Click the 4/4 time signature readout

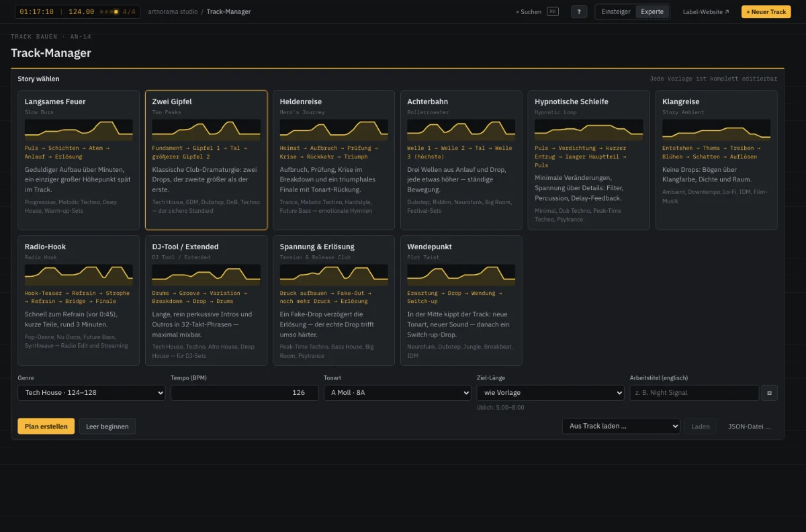click(x=129, y=11)
